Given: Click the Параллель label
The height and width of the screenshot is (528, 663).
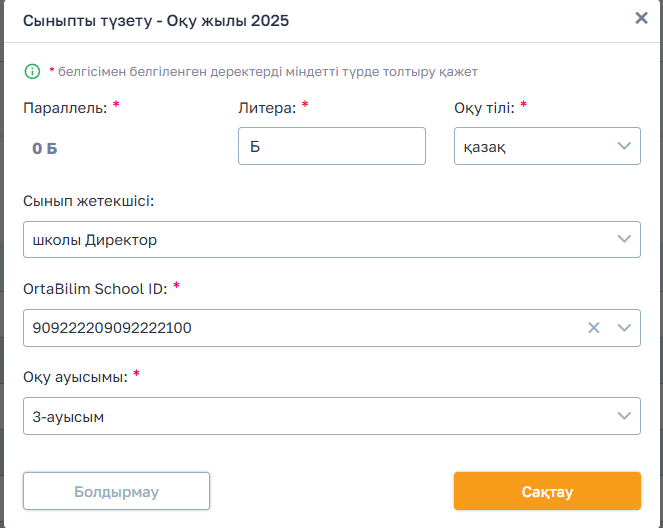Looking at the screenshot, I should (x=65, y=108).
